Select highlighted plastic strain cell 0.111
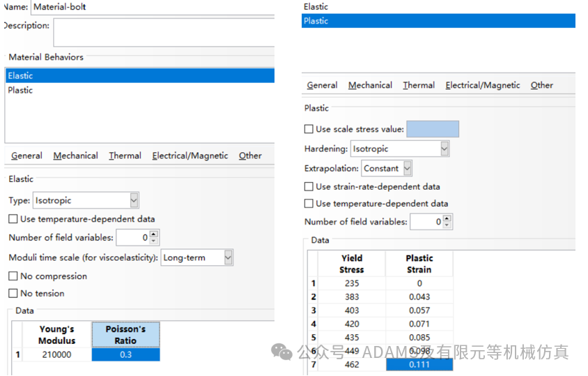 [419, 364]
